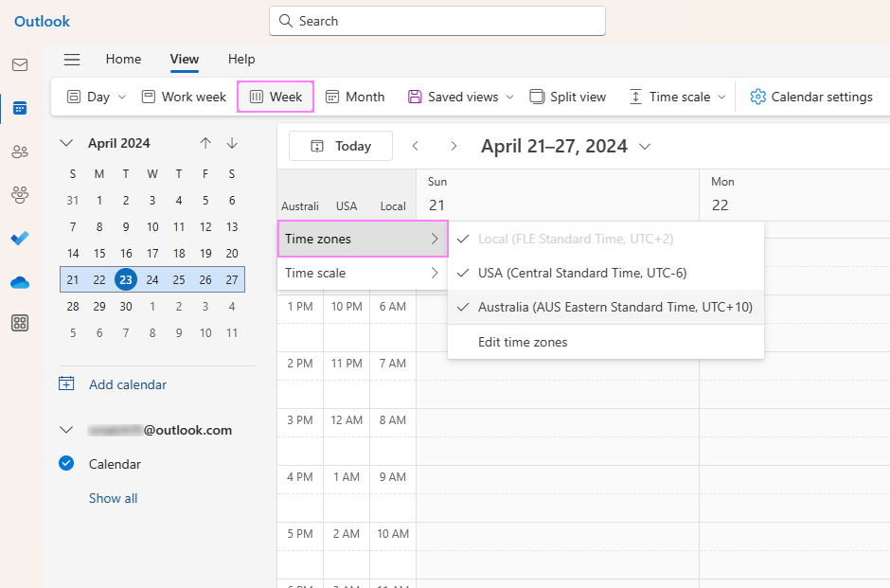Toggle the Local FLE Standard Time zone
This screenshot has width=890, height=588.
(606, 239)
